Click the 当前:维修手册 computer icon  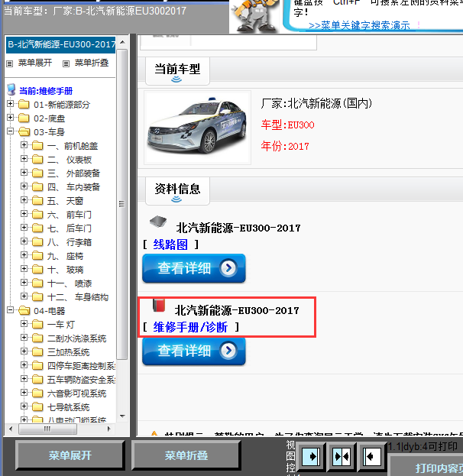tap(11, 90)
